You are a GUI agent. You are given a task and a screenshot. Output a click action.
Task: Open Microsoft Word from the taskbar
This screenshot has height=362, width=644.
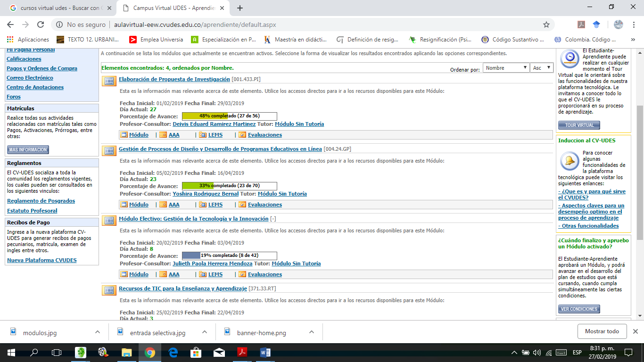[x=265, y=352]
